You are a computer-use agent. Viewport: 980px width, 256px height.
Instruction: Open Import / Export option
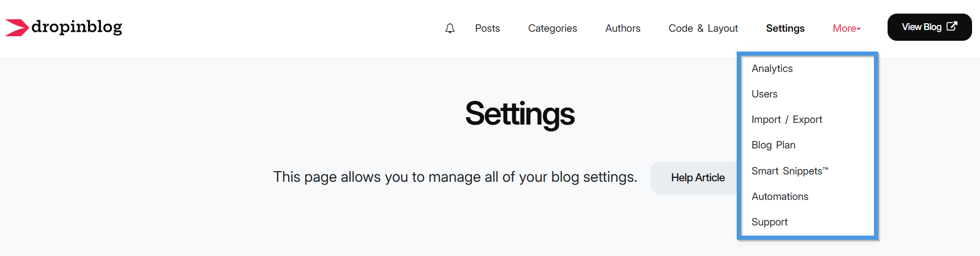(x=787, y=120)
